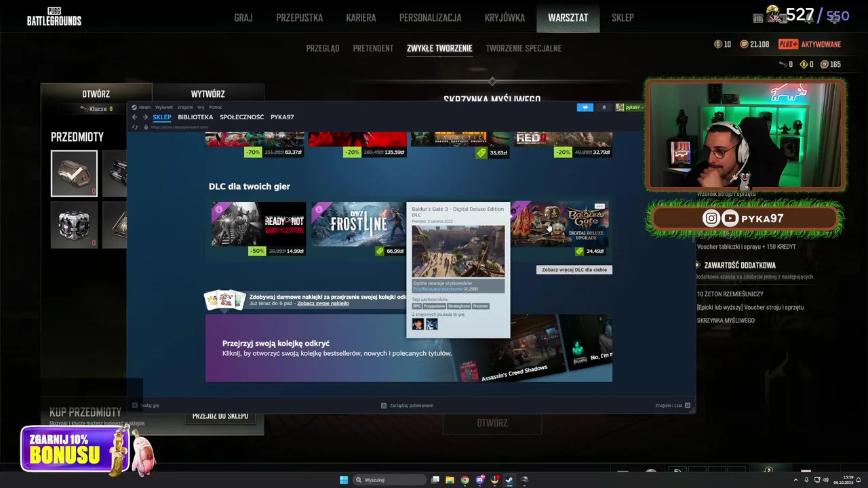This screenshot has width=868, height=488.
Task: Open the Pomoc menu in Steam
Action: [x=215, y=107]
